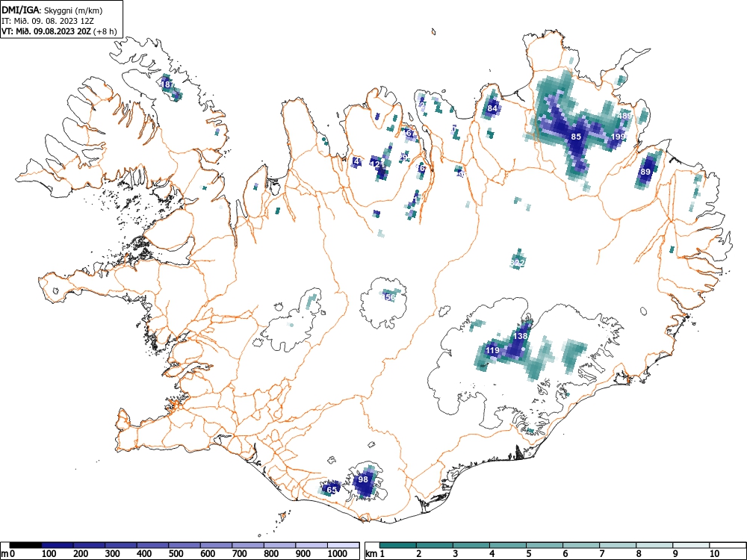Click the '700' metre legend label
Viewport: 747px width, 560px height.
240,554
